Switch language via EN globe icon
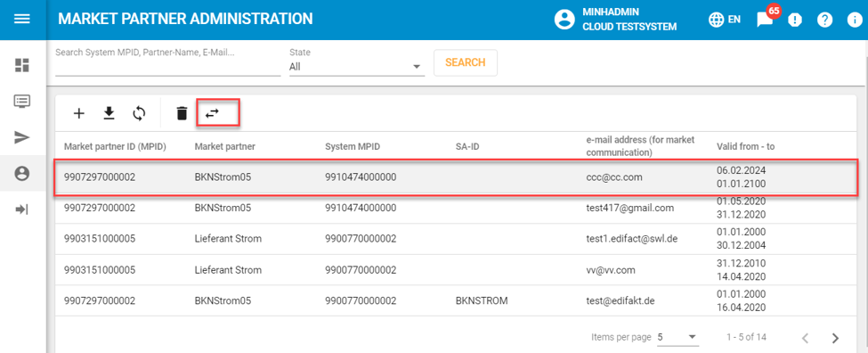868x353 pixels. pyautogui.click(x=725, y=20)
